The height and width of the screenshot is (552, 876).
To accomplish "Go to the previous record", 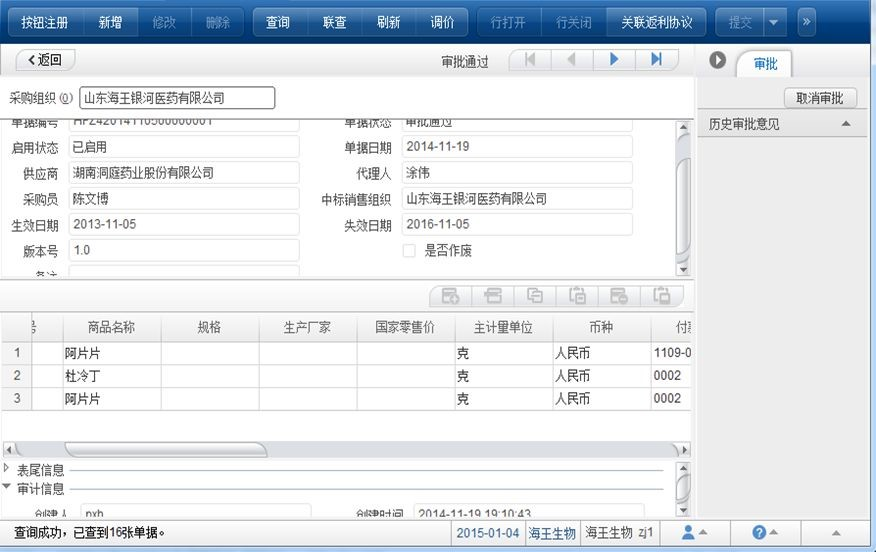I will (572, 60).
